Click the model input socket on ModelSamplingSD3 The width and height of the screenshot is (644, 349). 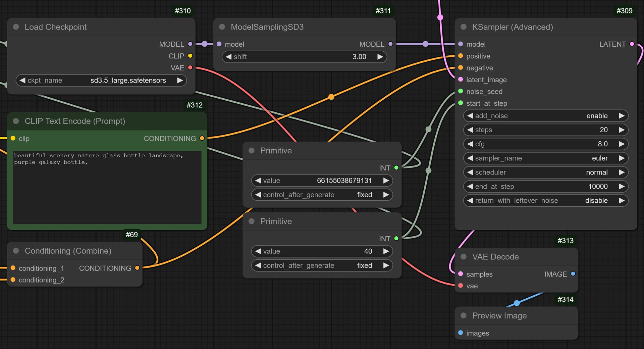coord(219,44)
